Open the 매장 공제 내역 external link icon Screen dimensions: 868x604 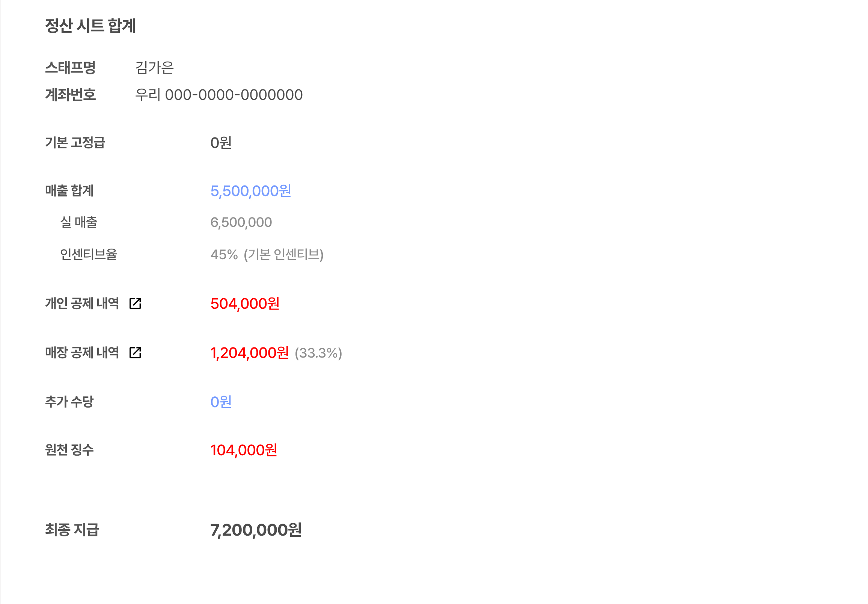point(135,352)
